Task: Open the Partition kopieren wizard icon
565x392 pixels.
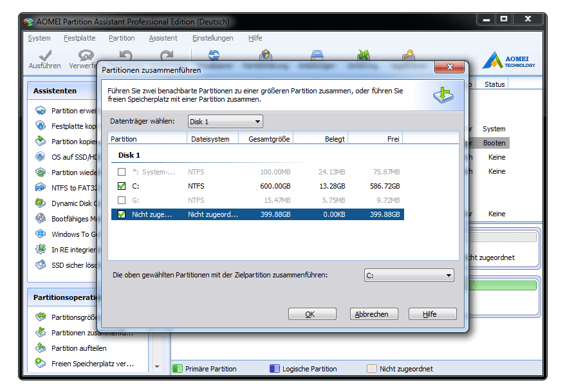Action: pos(41,141)
